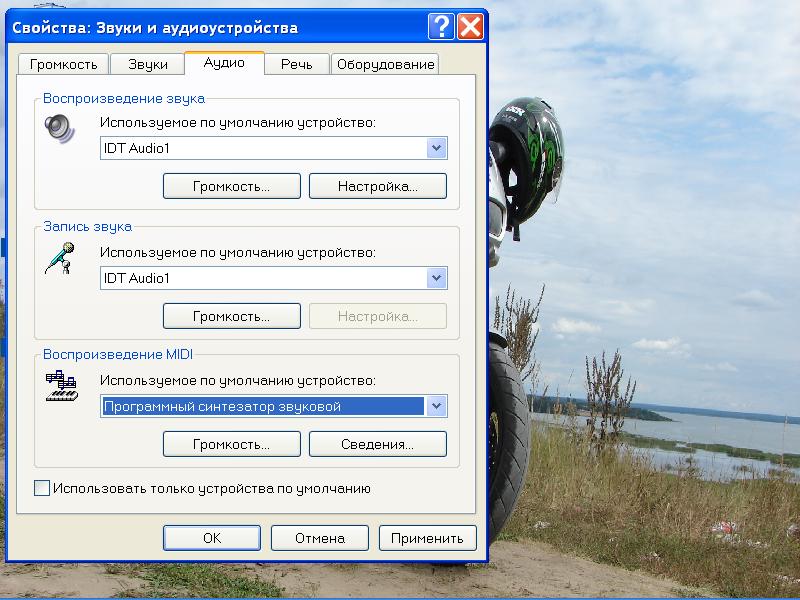Image resolution: width=800 pixels, height=600 pixels.
Task: Toggle 'Использовать только устройства по умолчанию' checkbox
Action: (x=42, y=488)
